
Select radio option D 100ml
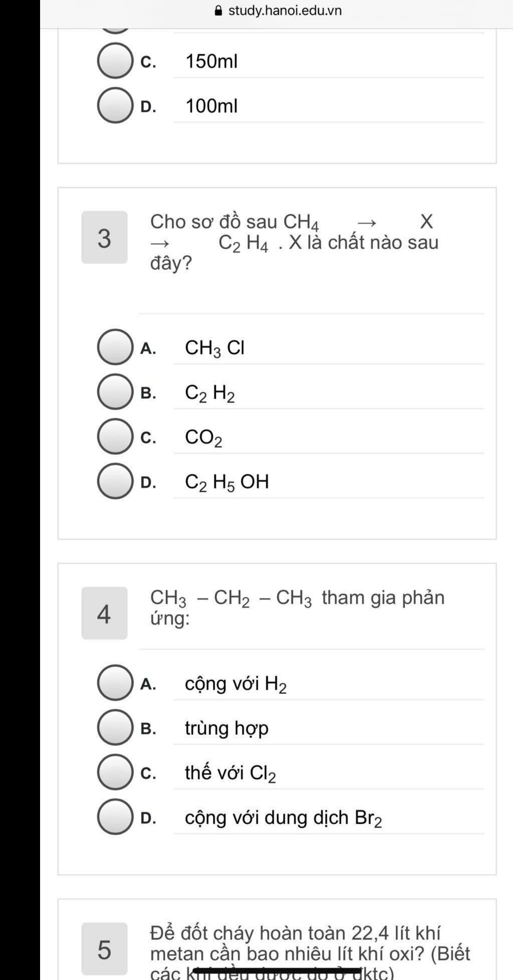pyautogui.click(x=115, y=105)
